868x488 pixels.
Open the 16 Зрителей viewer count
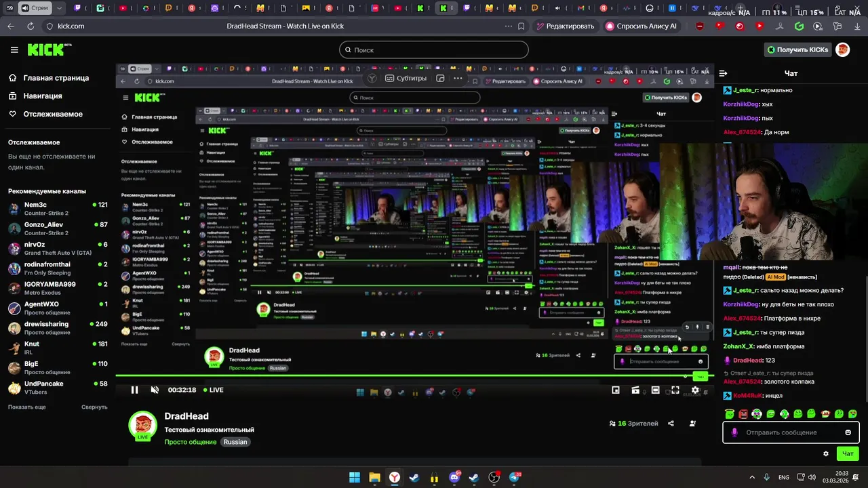pyautogui.click(x=633, y=424)
